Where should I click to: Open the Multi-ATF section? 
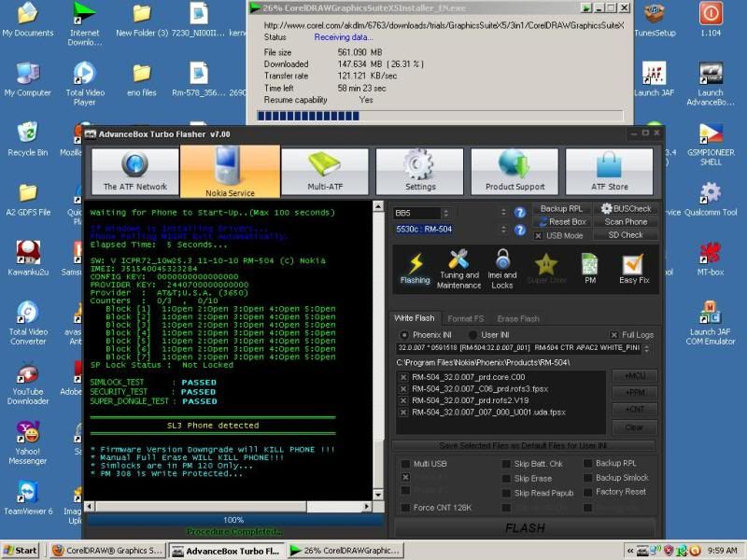coord(325,171)
